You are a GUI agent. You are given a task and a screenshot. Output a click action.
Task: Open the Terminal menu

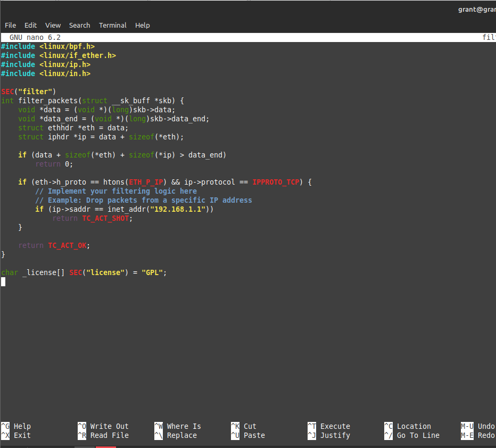(112, 25)
